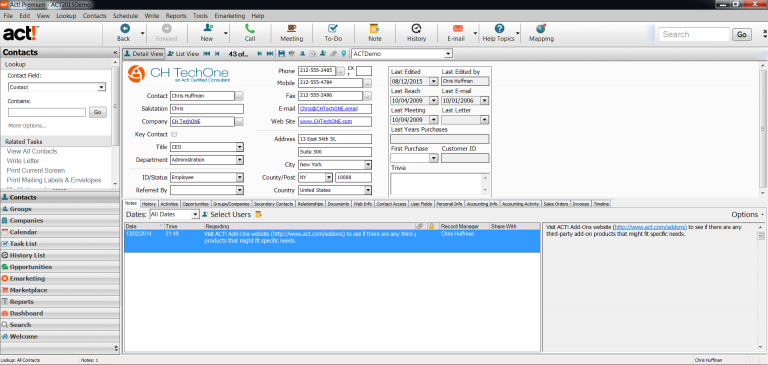Click the E-mail envelope icon
The height and width of the screenshot is (365, 768).
[457, 29]
